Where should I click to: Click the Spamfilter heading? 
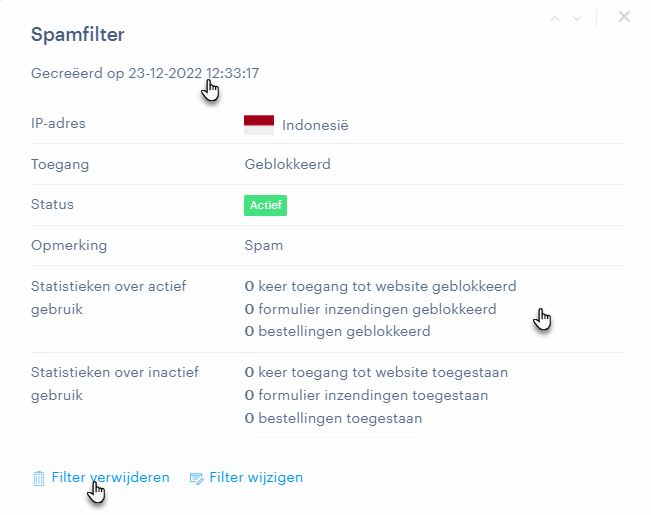[x=78, y=34]
